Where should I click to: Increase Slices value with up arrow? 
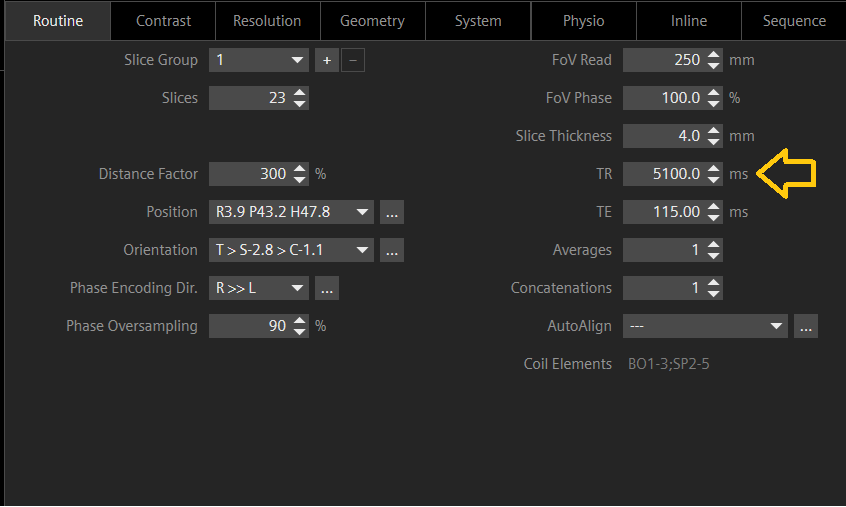coord(300,93)
